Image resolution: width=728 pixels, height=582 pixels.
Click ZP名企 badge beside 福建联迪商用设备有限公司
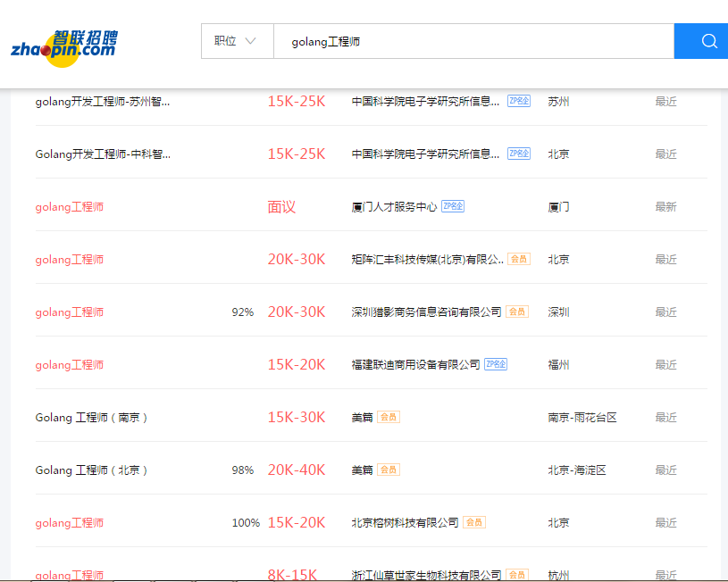(x=496, y=364)
